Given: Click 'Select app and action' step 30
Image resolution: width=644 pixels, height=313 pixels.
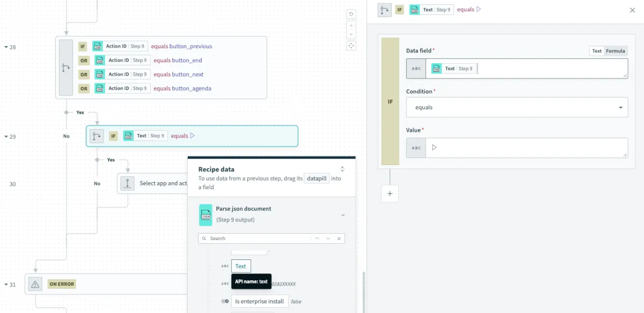Looking at the screenshot, I should [x=153, y=183].
